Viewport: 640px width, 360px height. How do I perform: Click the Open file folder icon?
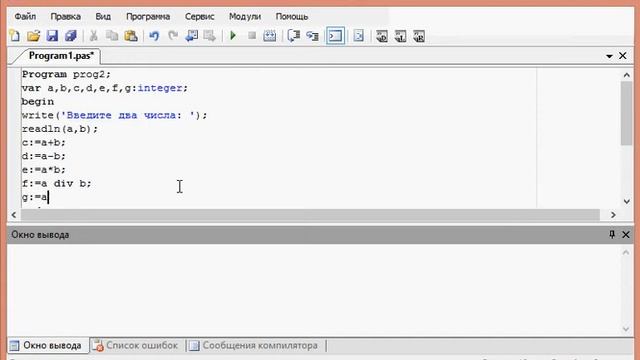(33, 36)
